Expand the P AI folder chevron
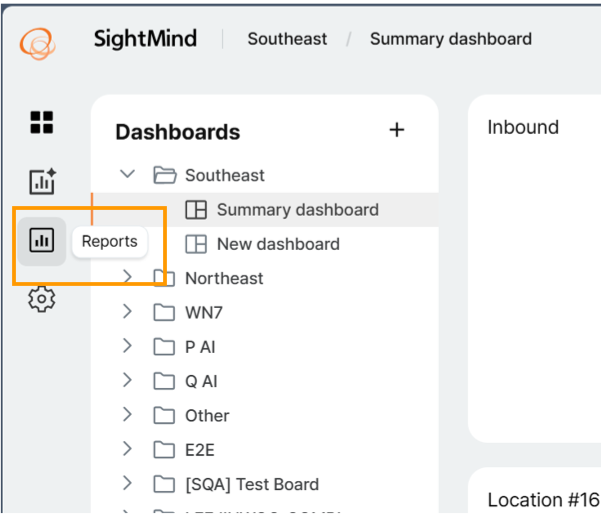The height and width of the screenshot is (515, 601). pos(127,346)
